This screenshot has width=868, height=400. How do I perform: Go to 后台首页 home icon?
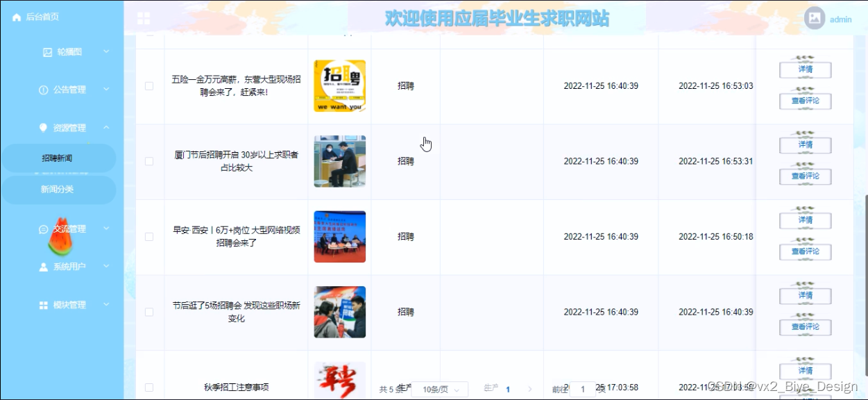point(17,17)
